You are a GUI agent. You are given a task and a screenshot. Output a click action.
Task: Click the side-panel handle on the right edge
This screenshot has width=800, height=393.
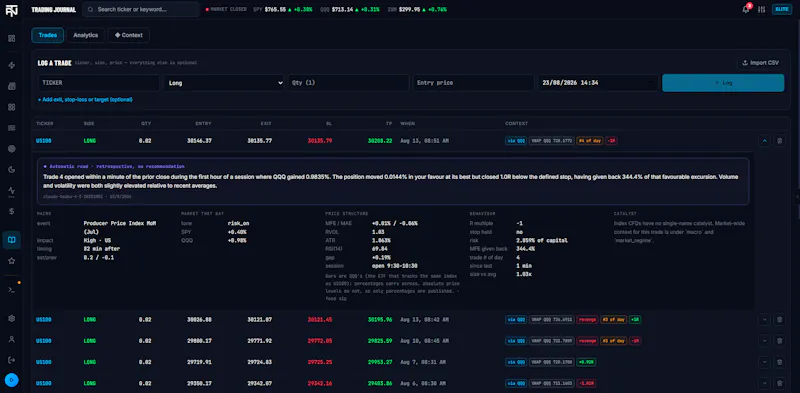pos(797,196)
